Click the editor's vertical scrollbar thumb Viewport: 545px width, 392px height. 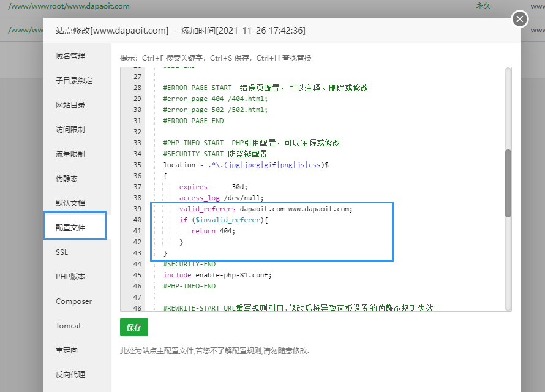(508, 184)
